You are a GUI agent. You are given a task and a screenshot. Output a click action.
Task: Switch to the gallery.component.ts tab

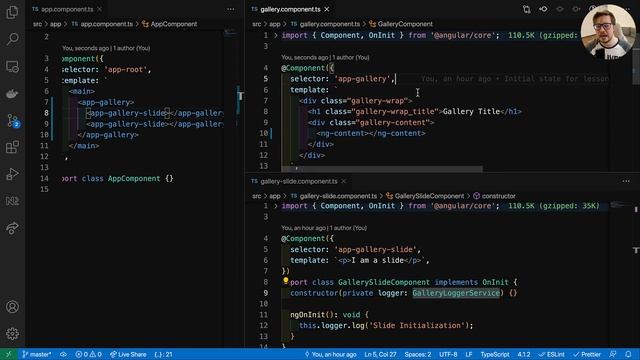290,9
